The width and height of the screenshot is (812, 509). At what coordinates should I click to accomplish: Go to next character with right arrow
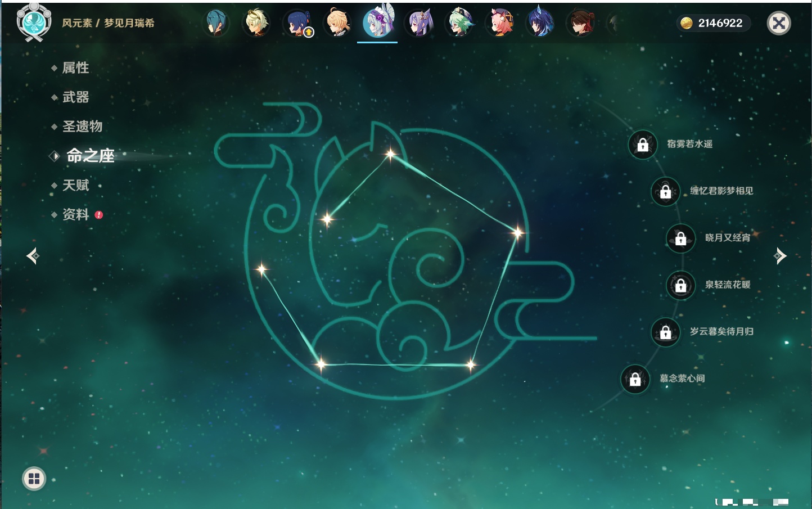coord(780,256)
